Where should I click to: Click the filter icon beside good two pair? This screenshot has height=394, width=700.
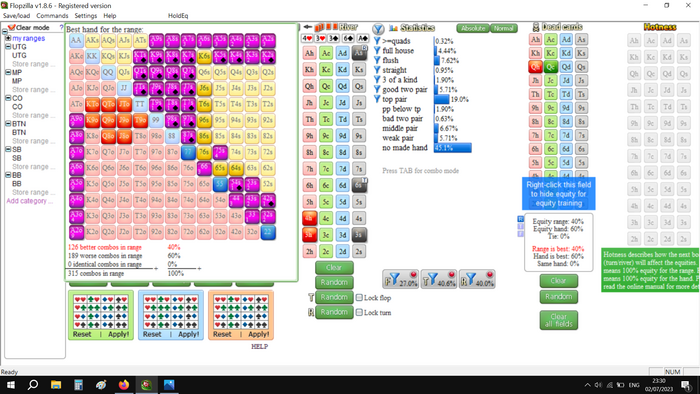tap(377, 89)
